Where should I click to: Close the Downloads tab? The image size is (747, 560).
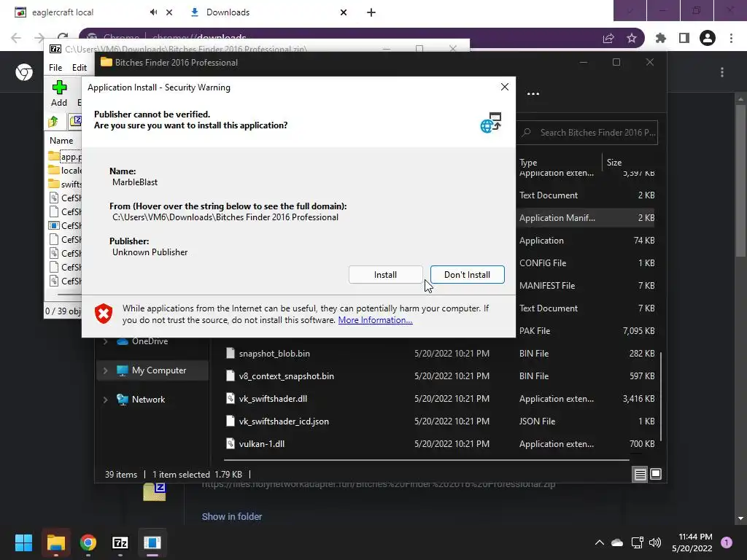(x=344, y=12)
